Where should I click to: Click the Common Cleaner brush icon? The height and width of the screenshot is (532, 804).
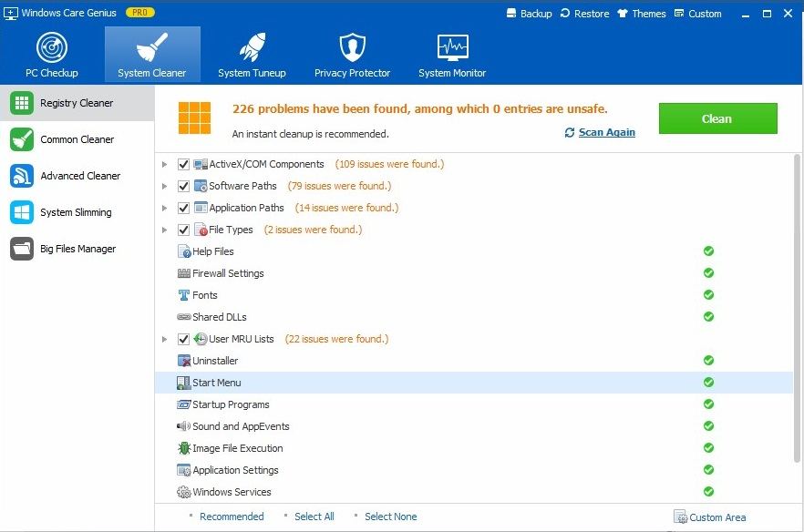(22, 139)
